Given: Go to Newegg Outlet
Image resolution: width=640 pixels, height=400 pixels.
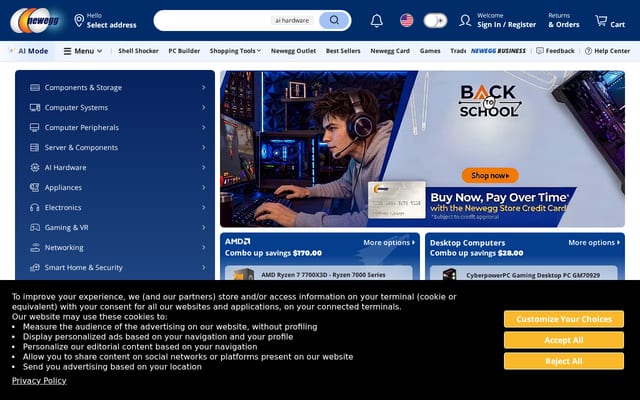Looking at the screenshot, I should (293, 51).
